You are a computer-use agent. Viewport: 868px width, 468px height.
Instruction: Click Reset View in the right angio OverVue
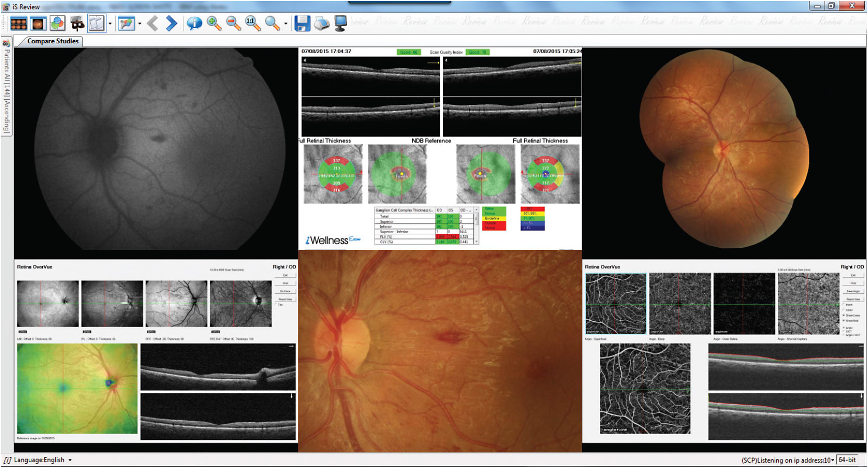click(853, 299)
